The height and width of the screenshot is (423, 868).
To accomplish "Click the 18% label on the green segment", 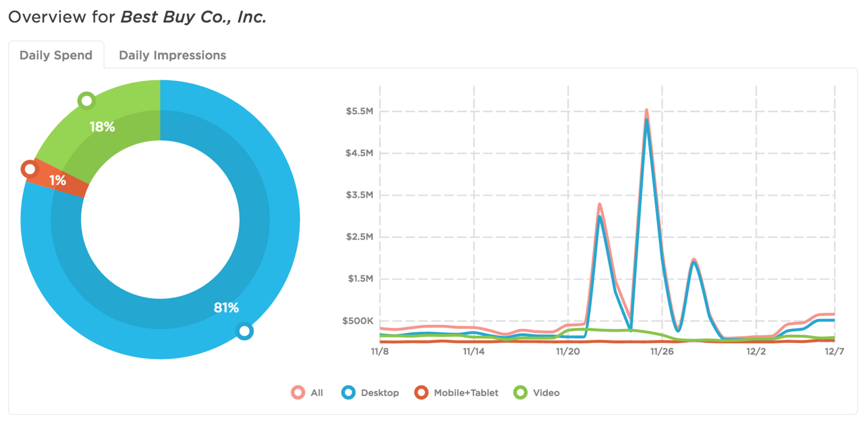I will click(102, 127).
